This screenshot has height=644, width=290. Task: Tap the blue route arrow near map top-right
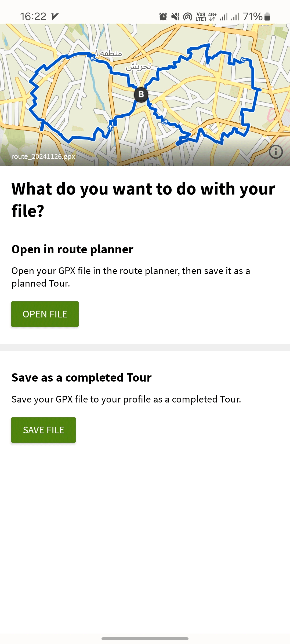point(243,60)
